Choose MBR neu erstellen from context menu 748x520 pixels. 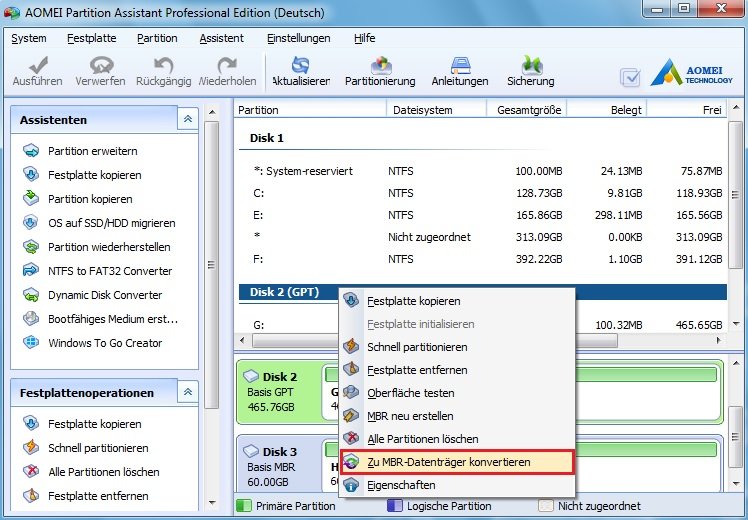tap(457, 416)
